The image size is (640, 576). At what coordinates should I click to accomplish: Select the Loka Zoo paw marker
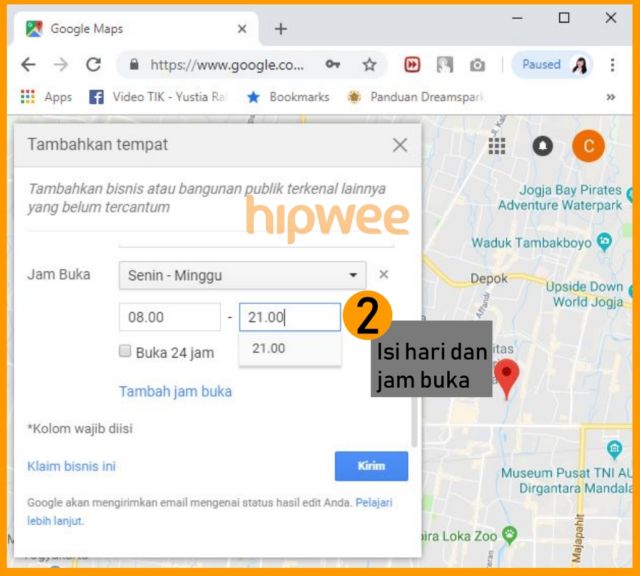509,534
